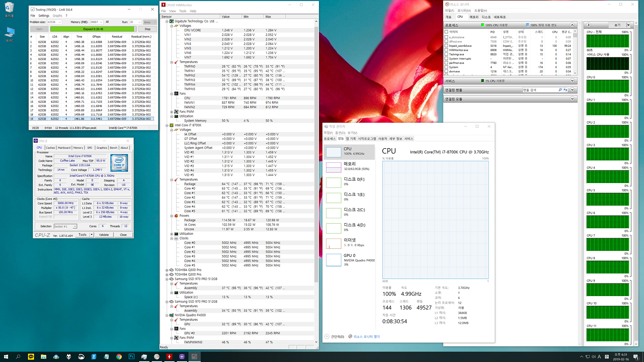Screen dimensions: 644x362
Task: Open the 메모리 tab in Resource Monitor
Action: 474,17
